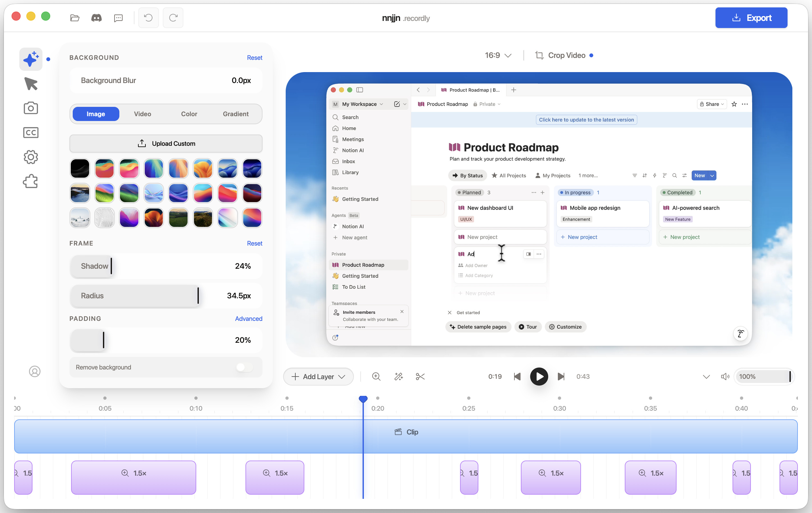Select the green hills landscape wallpaper thumbnail
812x513 pixels.
point(178,218)
